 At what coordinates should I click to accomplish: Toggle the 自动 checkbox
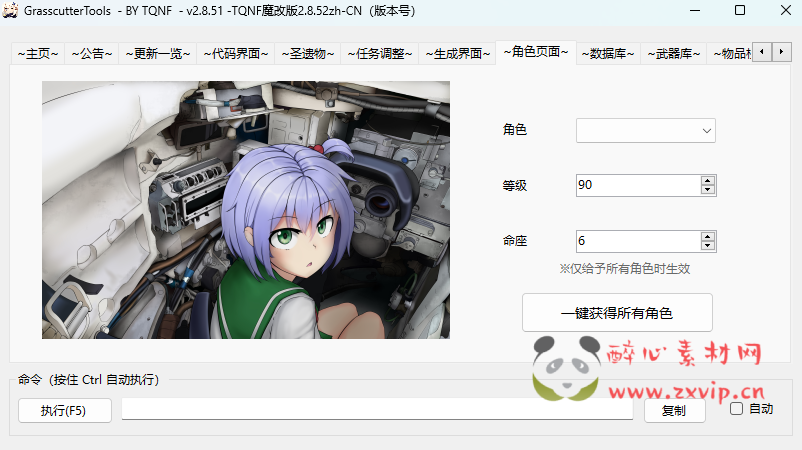click(737, 409)
